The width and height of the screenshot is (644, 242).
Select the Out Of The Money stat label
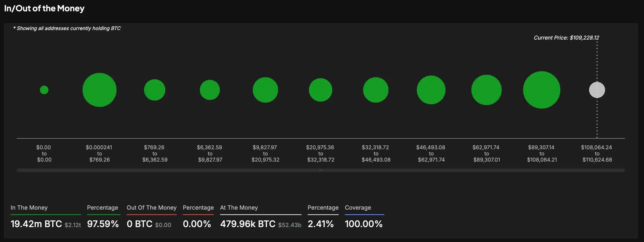[152, 208]
